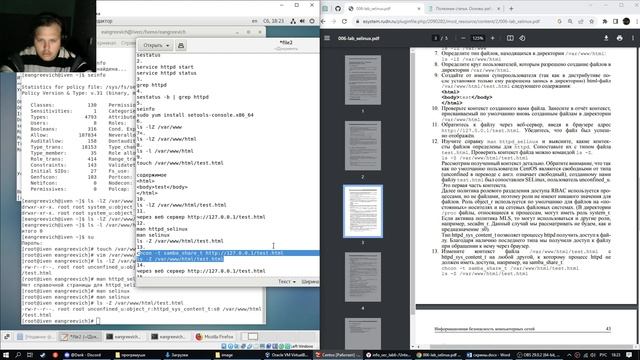Open Mozilla Firefox from CentOS taskbar
640x360 pixels.
[215, 337]
